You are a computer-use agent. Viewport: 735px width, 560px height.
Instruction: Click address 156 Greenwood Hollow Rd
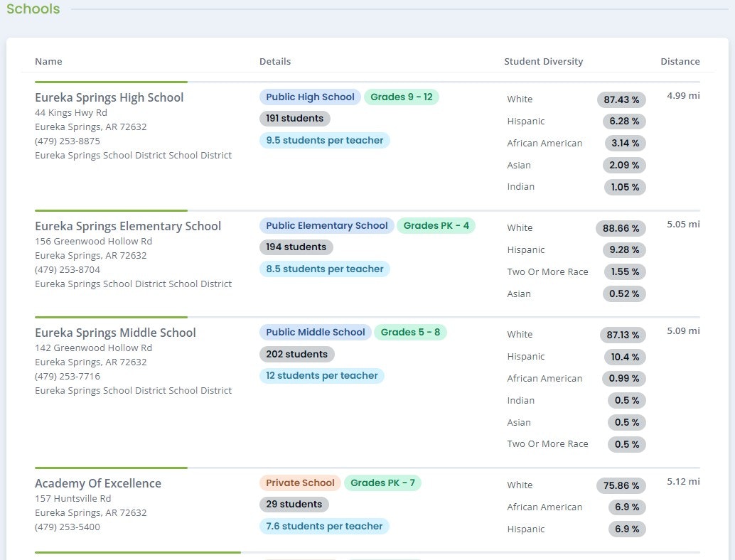(x=93, y=242)
